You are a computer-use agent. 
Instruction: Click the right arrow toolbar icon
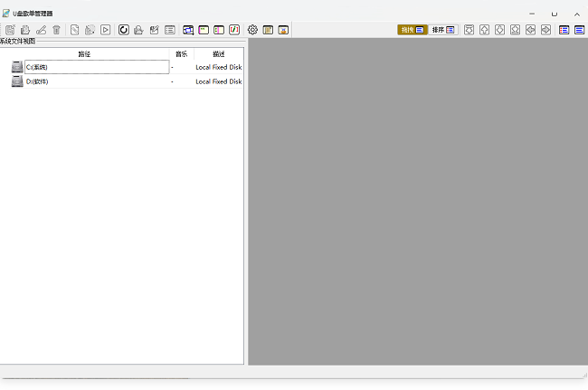(545, 30)
